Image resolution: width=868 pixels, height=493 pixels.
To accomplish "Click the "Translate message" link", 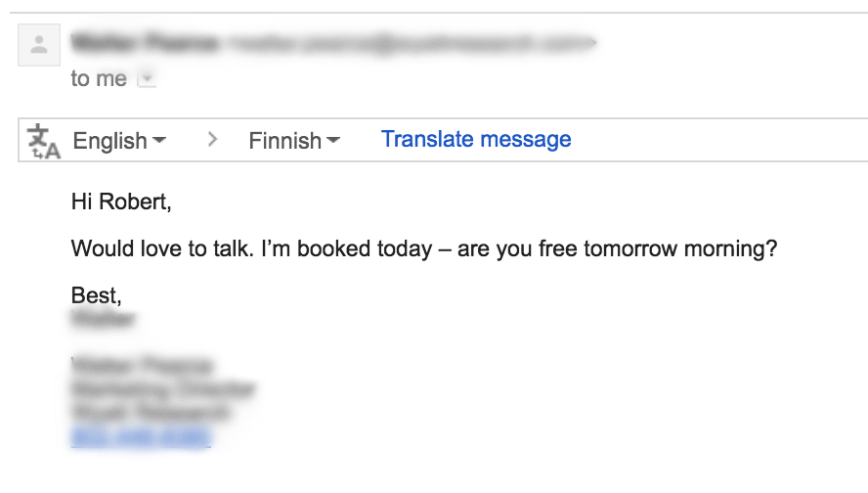I will click(476, 139).
